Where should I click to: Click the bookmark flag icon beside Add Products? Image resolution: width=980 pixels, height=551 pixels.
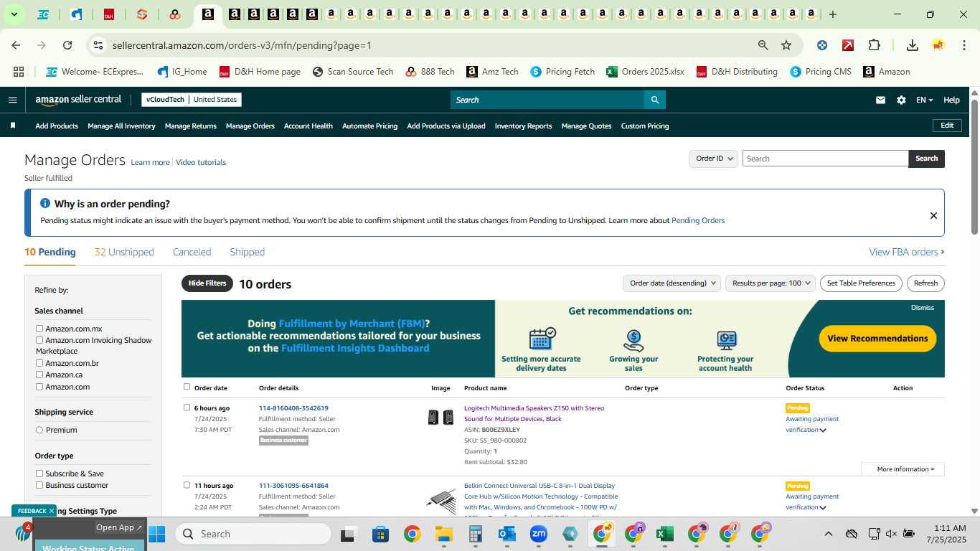point(13,126)
